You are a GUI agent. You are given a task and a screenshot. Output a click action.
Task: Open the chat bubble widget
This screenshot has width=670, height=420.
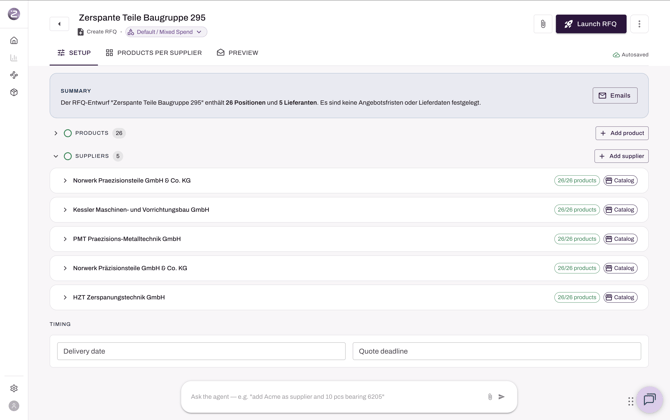tap(649, 399)
